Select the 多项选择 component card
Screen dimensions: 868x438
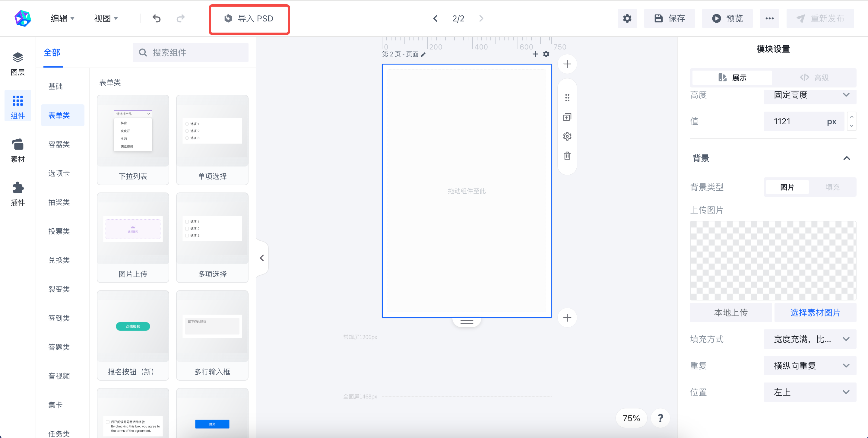coord(212,237)
